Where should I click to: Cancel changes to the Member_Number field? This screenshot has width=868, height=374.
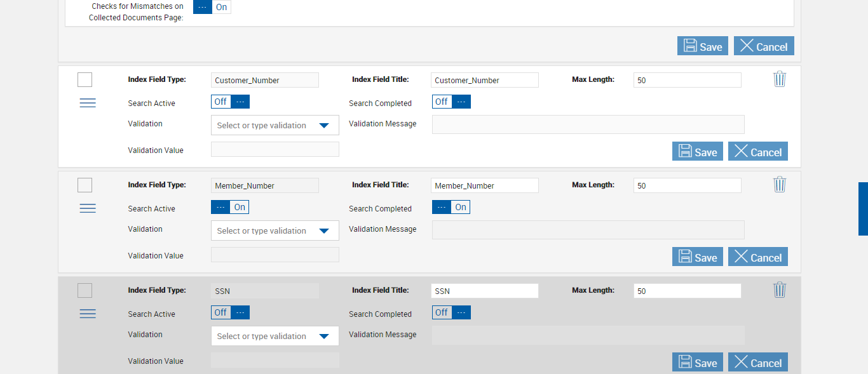(758, 257)
